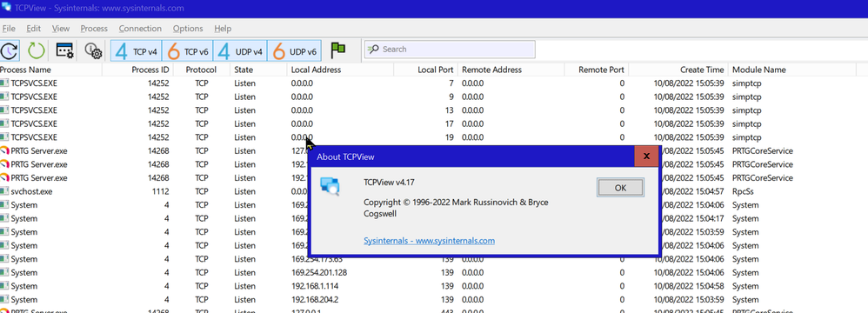Open the process properties window icon
Screen dimensions: 868x313
[x=65, y=50]
